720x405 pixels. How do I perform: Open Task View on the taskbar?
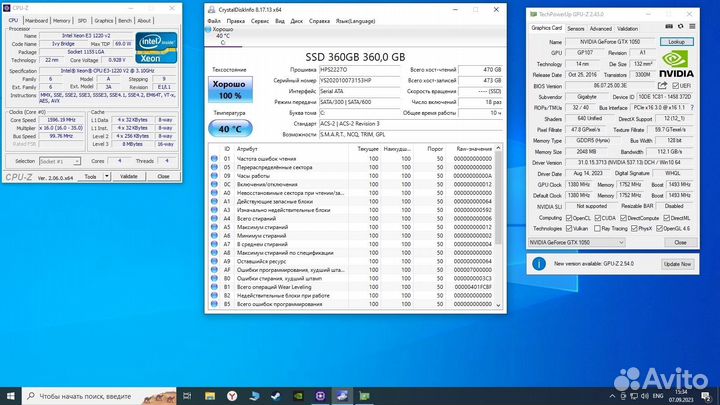pos(187,396)
